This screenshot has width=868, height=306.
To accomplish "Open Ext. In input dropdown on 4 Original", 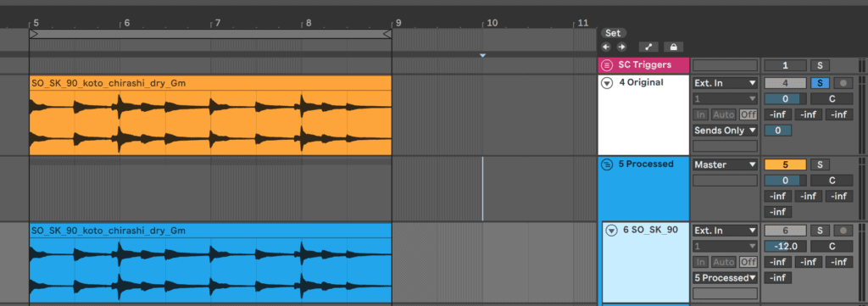I will 726,83.
